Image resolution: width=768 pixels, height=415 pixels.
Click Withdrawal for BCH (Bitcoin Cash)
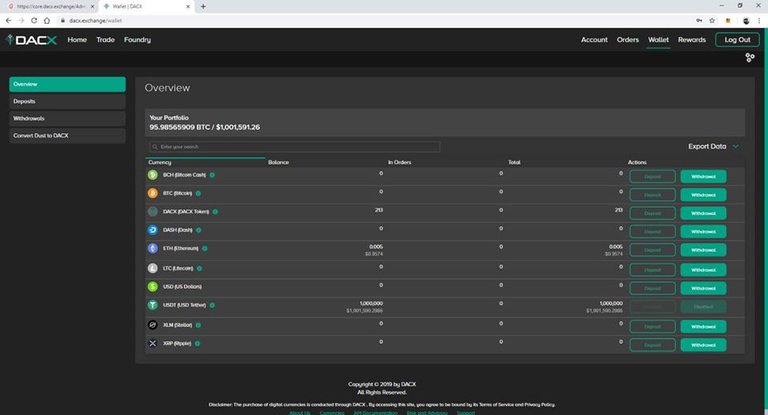pos(703,176)
